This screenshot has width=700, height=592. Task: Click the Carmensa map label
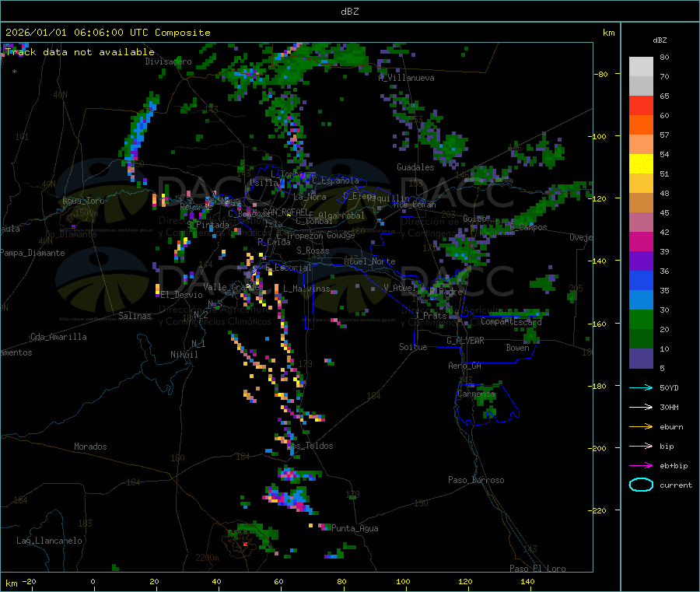point(476,394)
